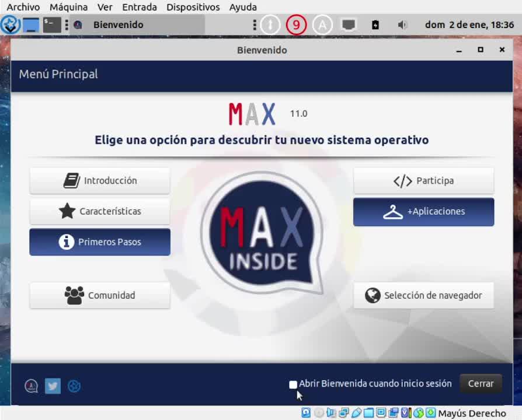
Task: Click the display settings status icon
Action: pyautogui.click(x=381, y=413)
